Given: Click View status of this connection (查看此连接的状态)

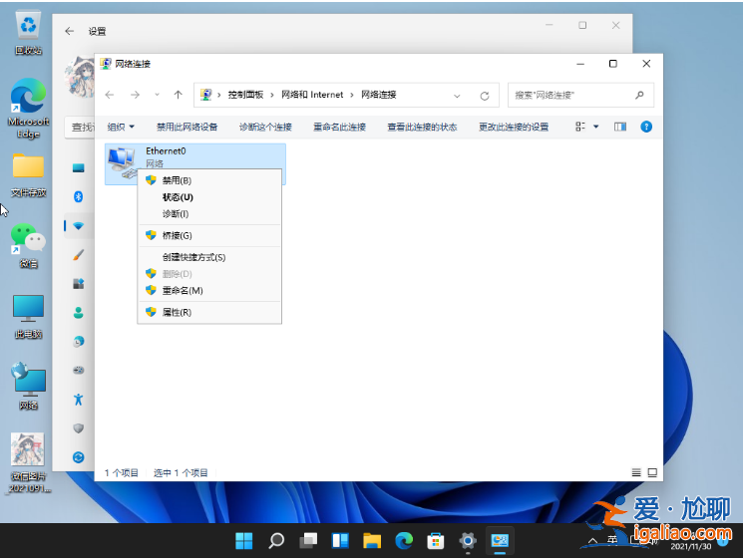Looking at the screenshot, I should (422, 128).
